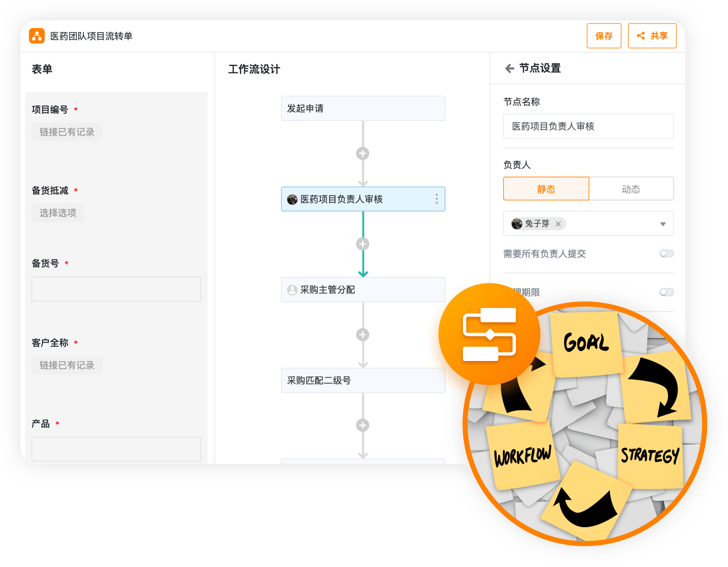Image resolution: width=728 pixels, height=567 pixels.
Task: Click the orange app logo icon
Action: [37, 36]
